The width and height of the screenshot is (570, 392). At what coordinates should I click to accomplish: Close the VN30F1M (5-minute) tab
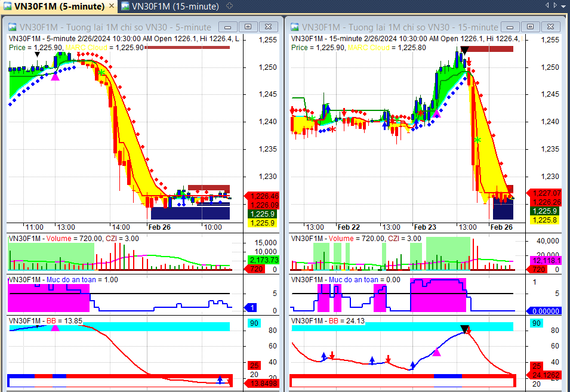point(110,7)
